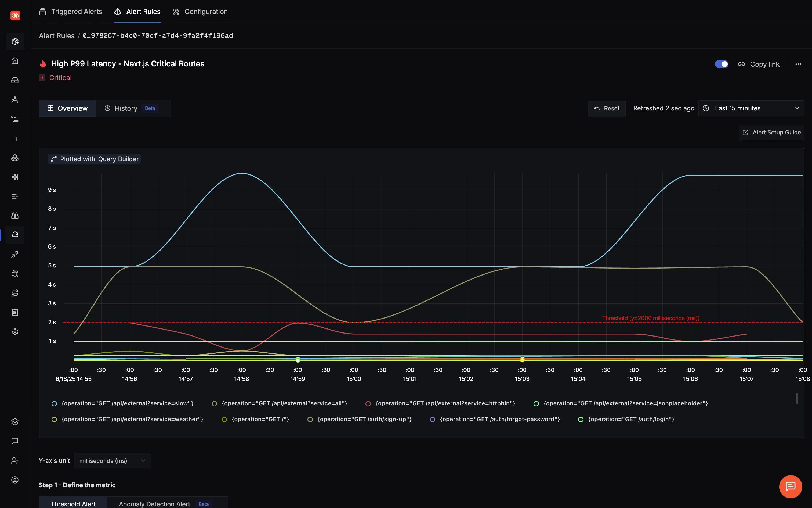Click Copy link
The width and height of the screenshot is (812, 508).
(758, 64)
